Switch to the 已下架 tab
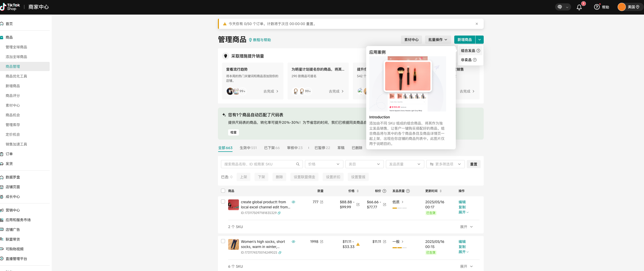 coord(272,148)
